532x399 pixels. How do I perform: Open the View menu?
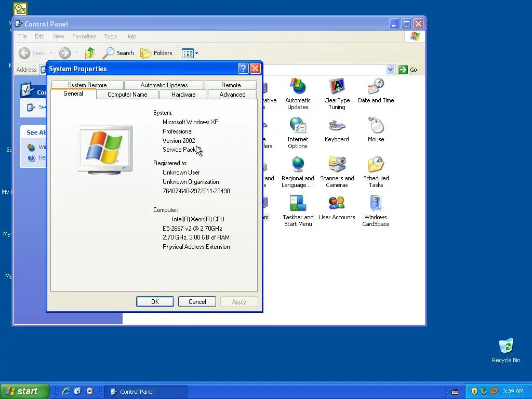[58, 36]
